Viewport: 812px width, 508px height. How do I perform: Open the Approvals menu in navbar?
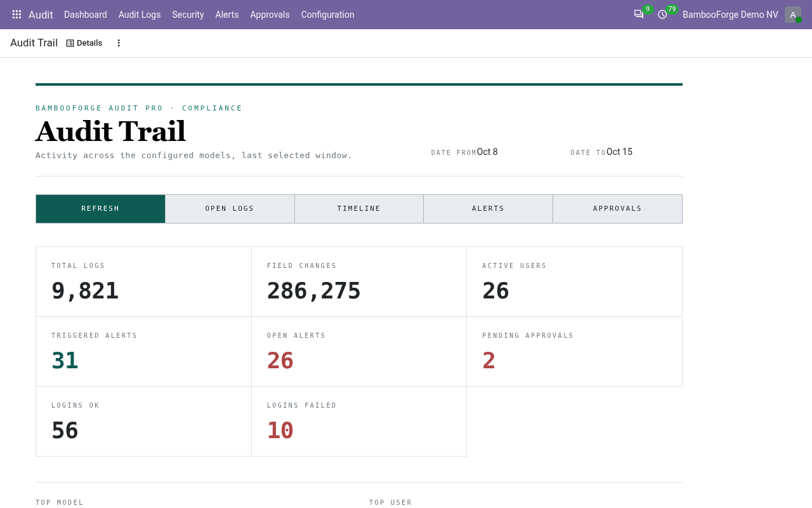[x=270, y=15]
